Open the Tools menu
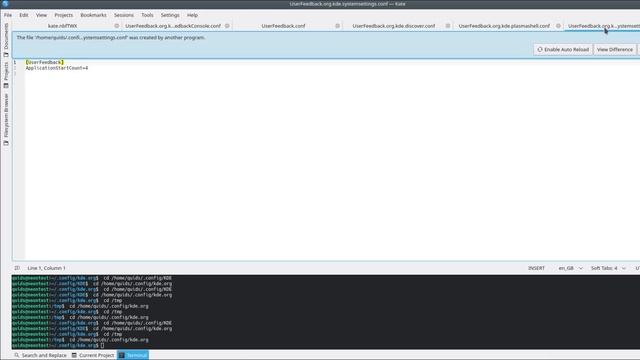Viewport: 640px width, 360px height. pos(147,15)
